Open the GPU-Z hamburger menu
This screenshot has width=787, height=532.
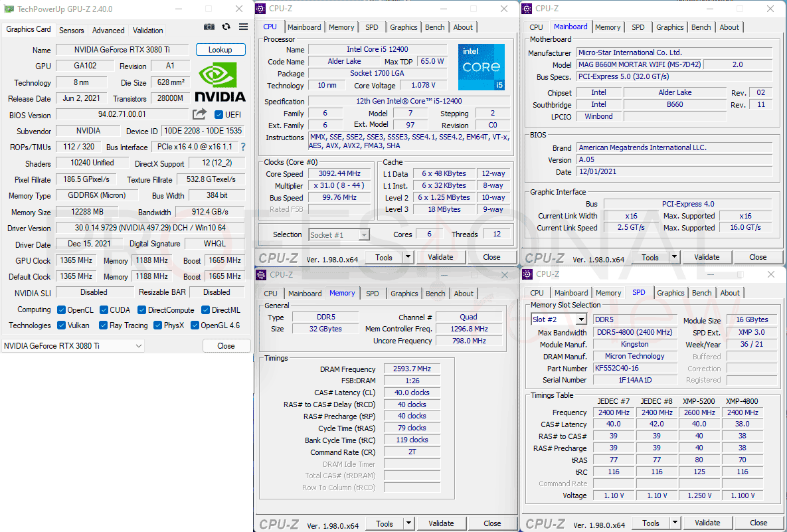(244, 27)
